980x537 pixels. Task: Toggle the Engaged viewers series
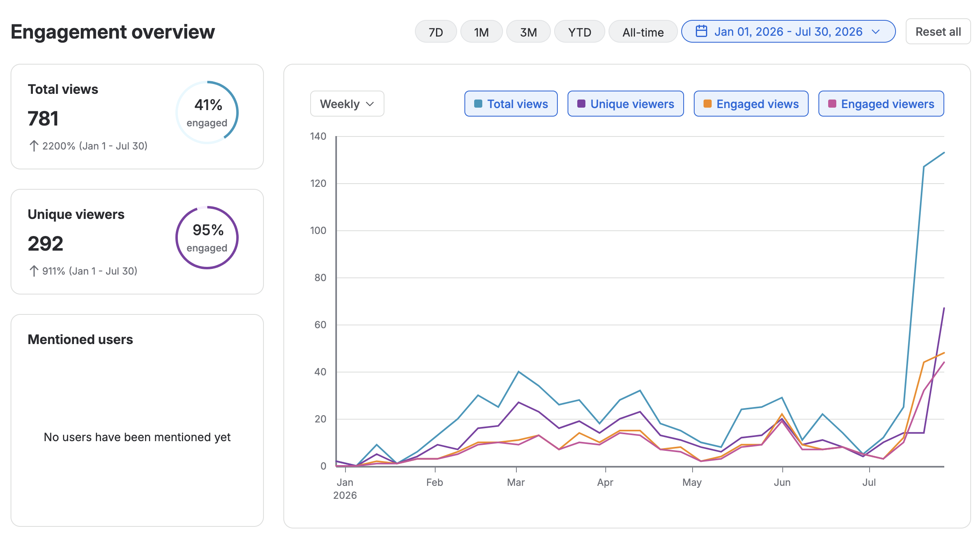pyautogui.click(x=881, y=104)
